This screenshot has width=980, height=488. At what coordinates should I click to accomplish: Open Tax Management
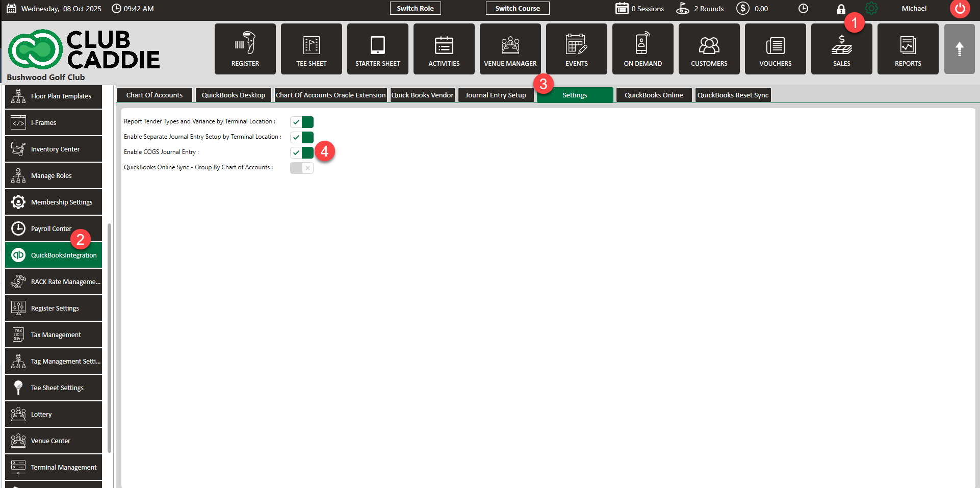coord(54,335)
